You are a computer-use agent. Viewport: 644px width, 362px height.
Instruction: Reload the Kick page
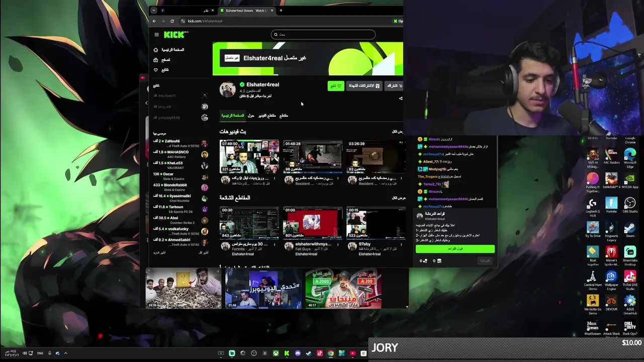pos(172,21)
